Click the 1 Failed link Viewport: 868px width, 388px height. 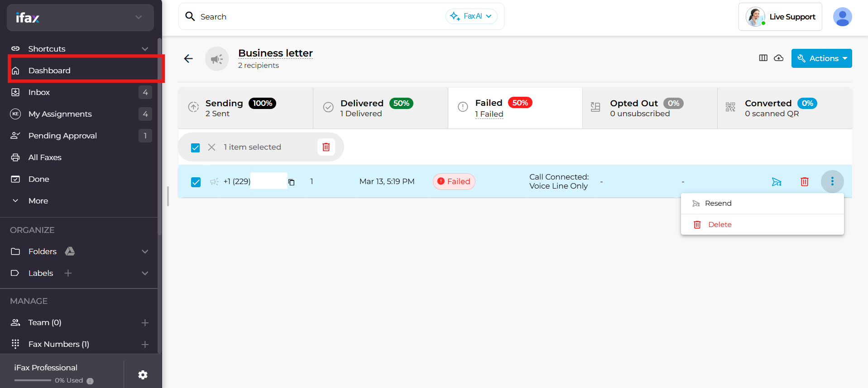[x=489, y=114]
